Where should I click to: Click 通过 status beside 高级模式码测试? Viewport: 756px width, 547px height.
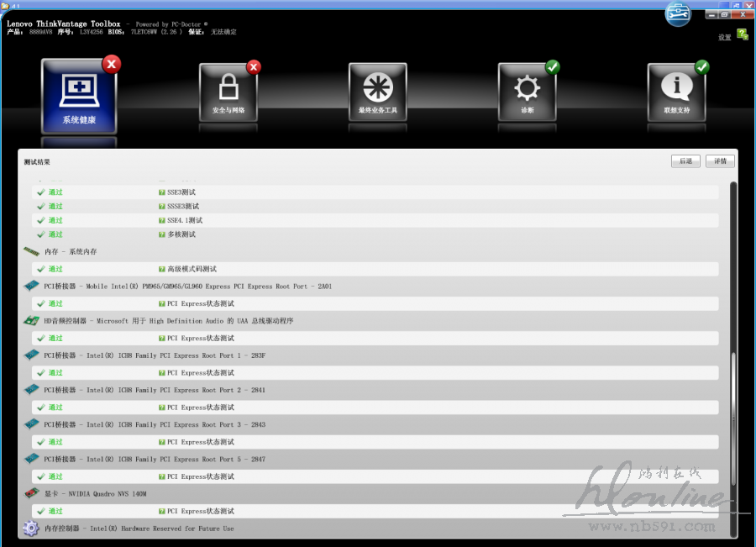tap(55, 269)
